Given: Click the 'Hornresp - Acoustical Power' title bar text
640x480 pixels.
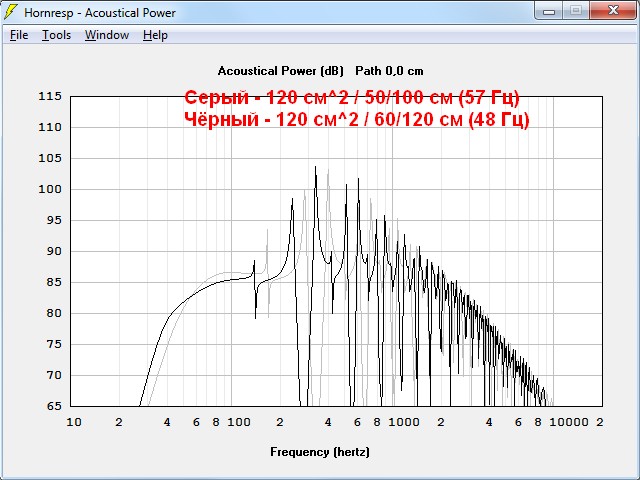Looking at the screenshot, I should point(100,13).
